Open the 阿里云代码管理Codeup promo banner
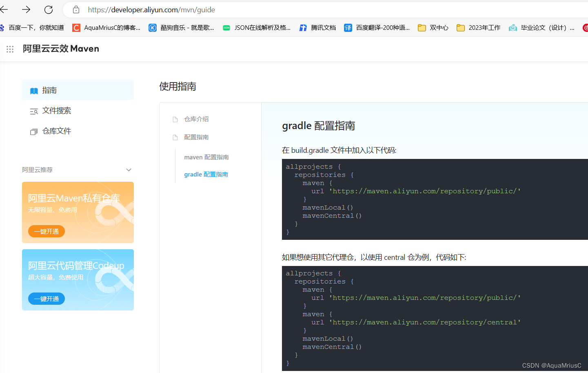Image resolution: width=588 pixels, height=373 pixels. pyautogui.click(x=78, y=280)
